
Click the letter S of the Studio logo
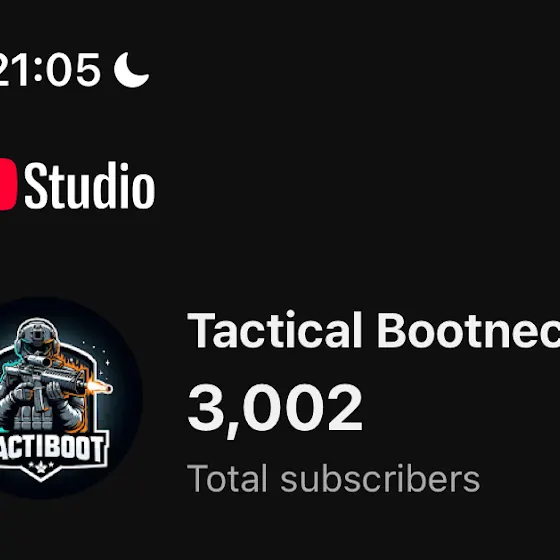click(x=36, y=186)
